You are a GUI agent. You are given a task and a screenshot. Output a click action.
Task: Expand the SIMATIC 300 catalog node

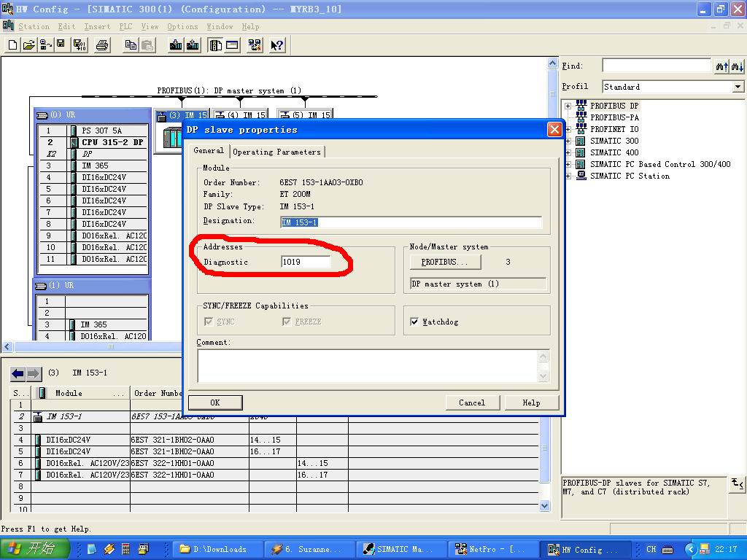pos(568,141)
